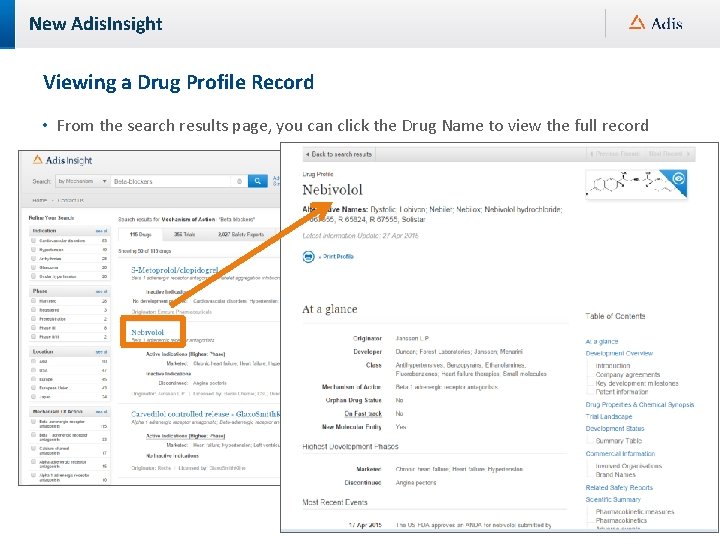The image size is (720, 540).
Task: Check the Phase II/III filter checkbox
Action: [x=33, y=337]
